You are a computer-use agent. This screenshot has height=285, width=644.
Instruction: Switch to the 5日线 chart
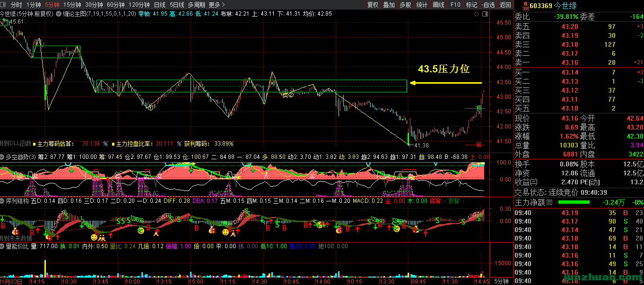[177, 5]
